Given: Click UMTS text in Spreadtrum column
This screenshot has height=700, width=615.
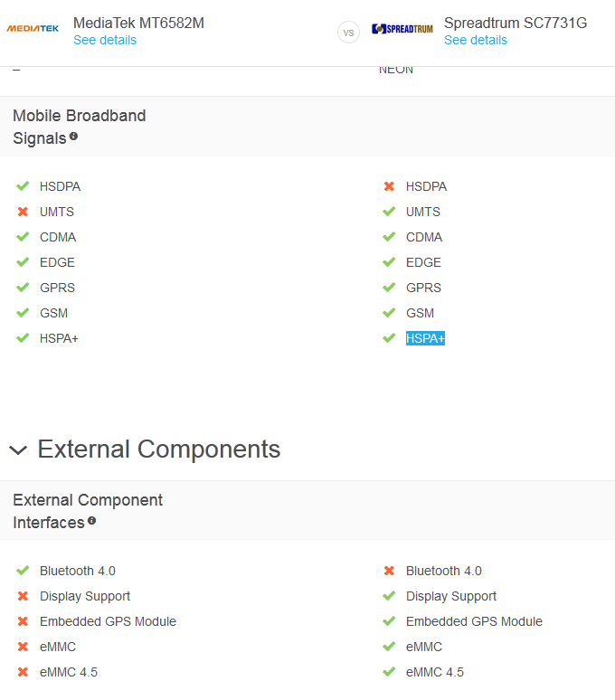Looking at the screenshot, I should 423,212.
